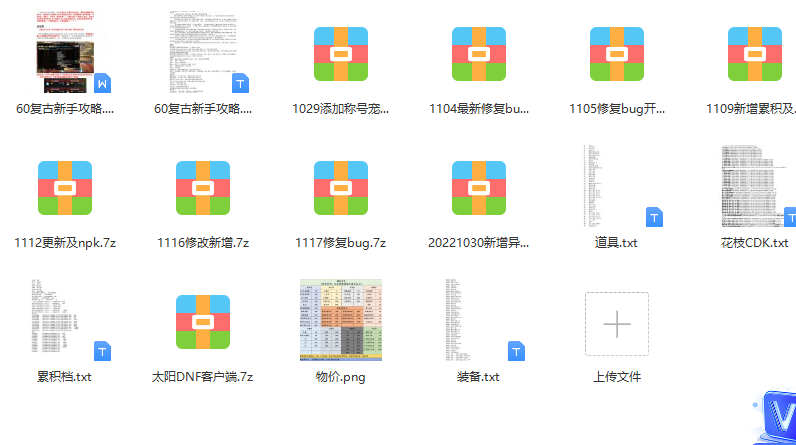
Task: Click the 1116修改新增.7z file name
Action: (203, 243)
